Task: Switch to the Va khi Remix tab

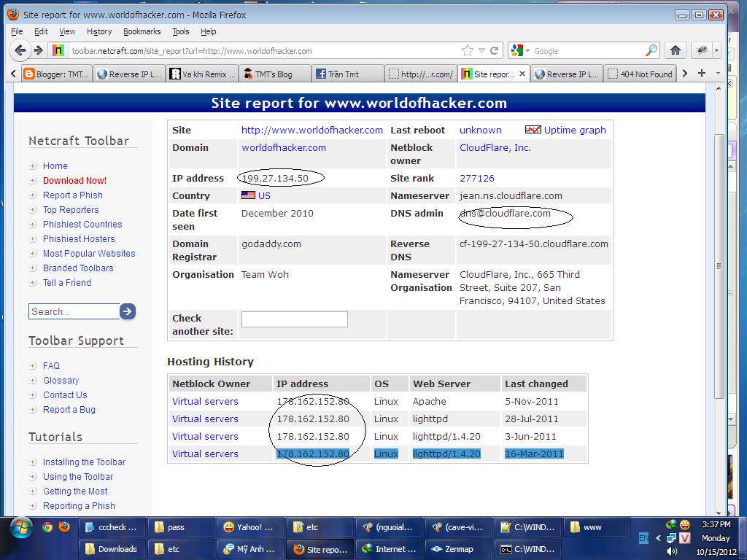Action: pos(203,74)
